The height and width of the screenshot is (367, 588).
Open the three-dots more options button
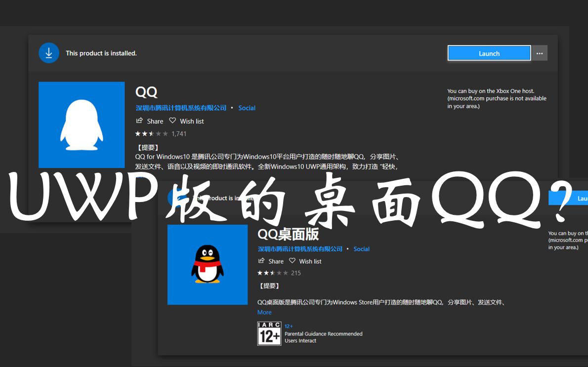coord(540,53)
